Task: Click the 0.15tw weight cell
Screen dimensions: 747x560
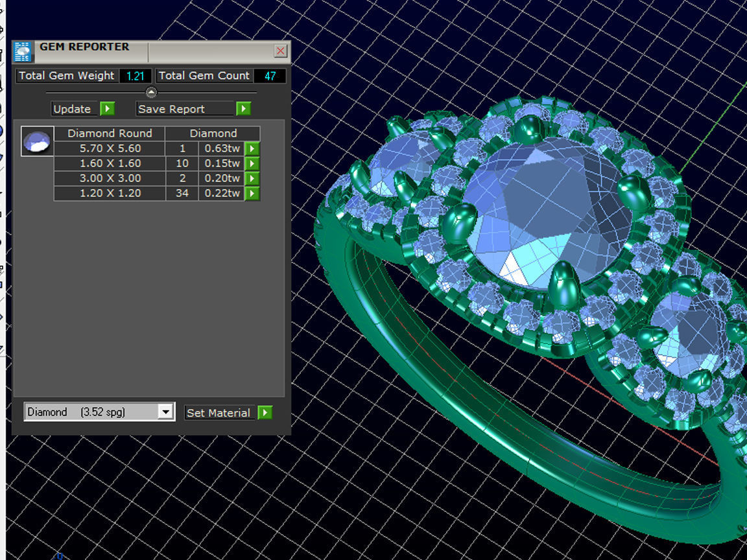Action: [x=222, y=163]
